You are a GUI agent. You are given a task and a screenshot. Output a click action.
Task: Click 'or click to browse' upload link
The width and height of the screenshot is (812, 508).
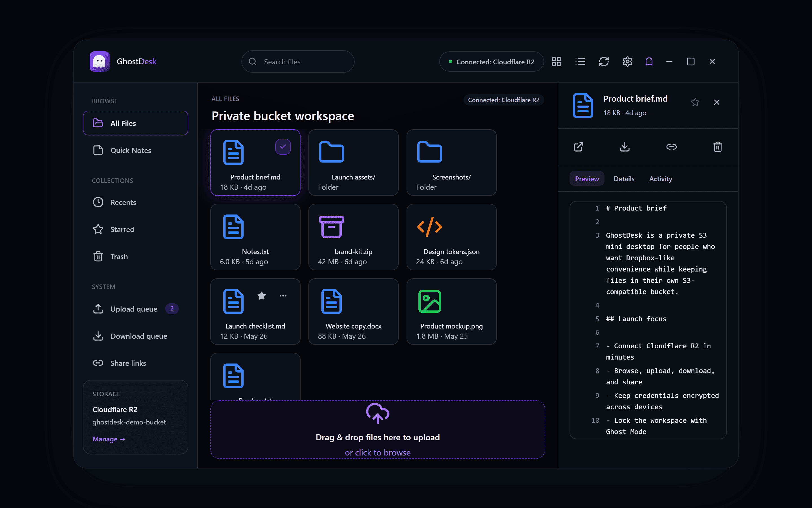(x=378, y=453)
